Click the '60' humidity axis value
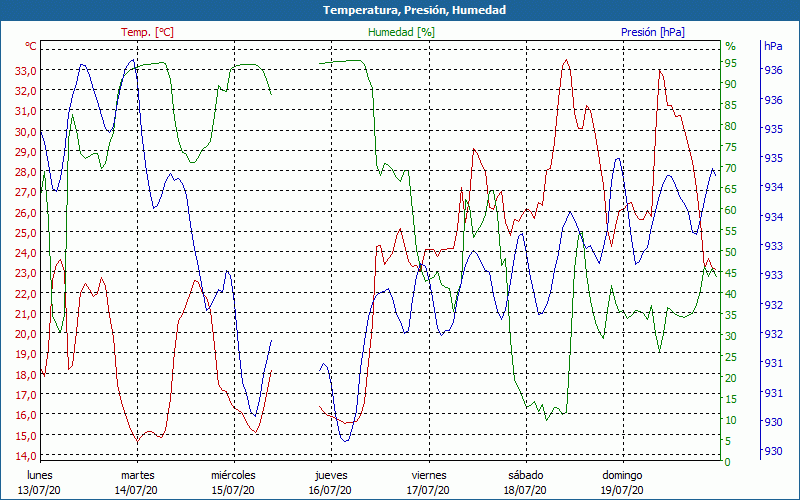 click(731, 210)
